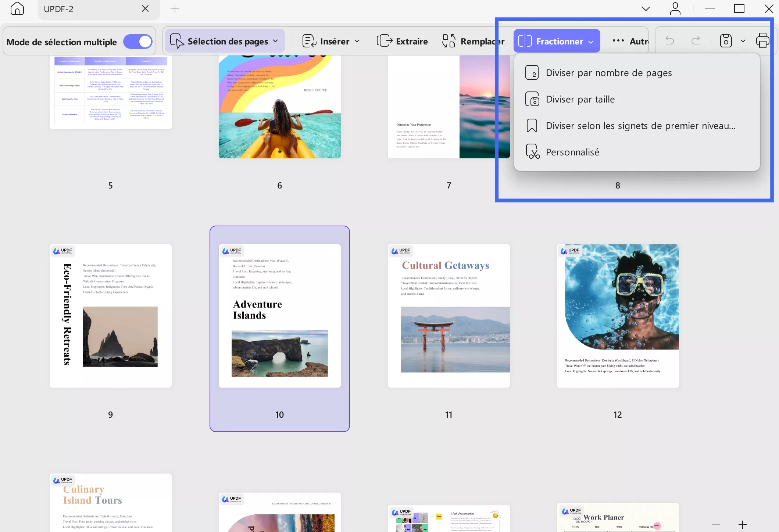Collapse the Fractionner dropdown
Viewport: 779px width, 532px height.
click(x=557, y=41)
